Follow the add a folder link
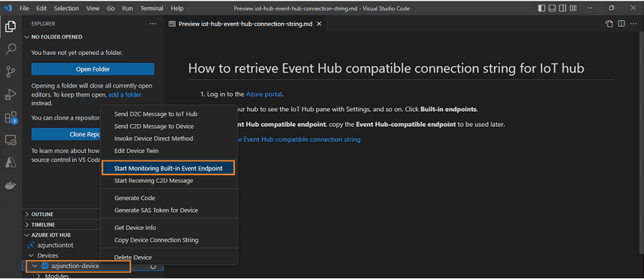 click(x=125, y=95)
